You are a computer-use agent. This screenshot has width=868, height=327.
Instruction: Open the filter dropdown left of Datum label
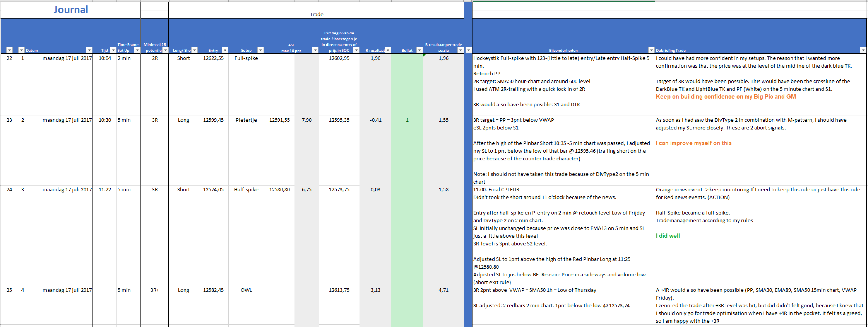[21, 50]
